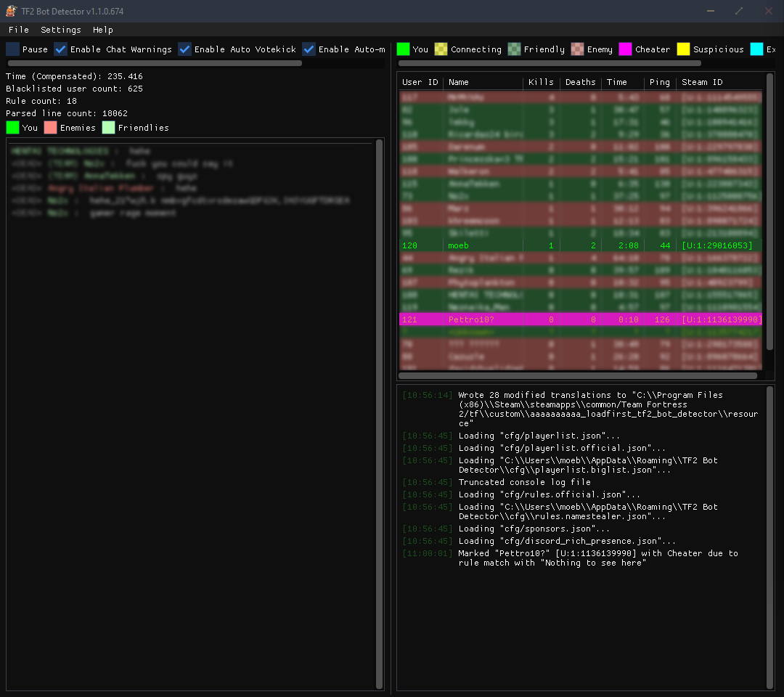Click the Friendly color swatch
Screen dimensions: 784x697
(514, 49)
